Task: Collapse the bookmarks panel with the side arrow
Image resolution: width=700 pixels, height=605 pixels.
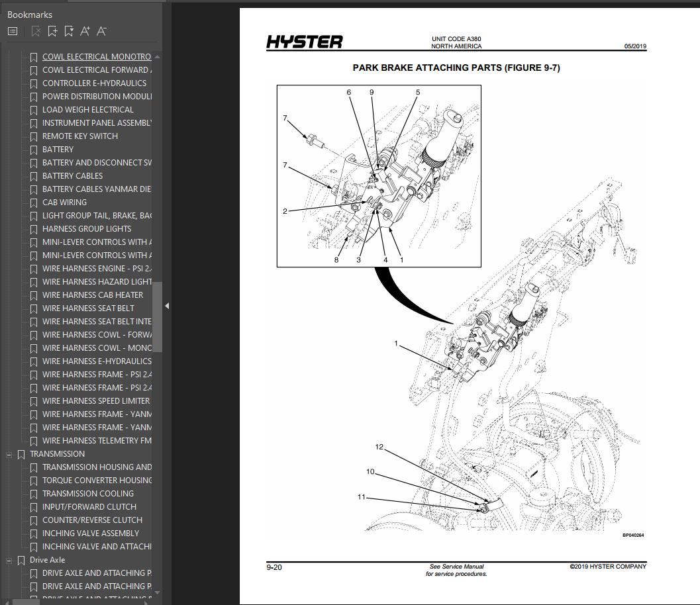Action: 167,306
